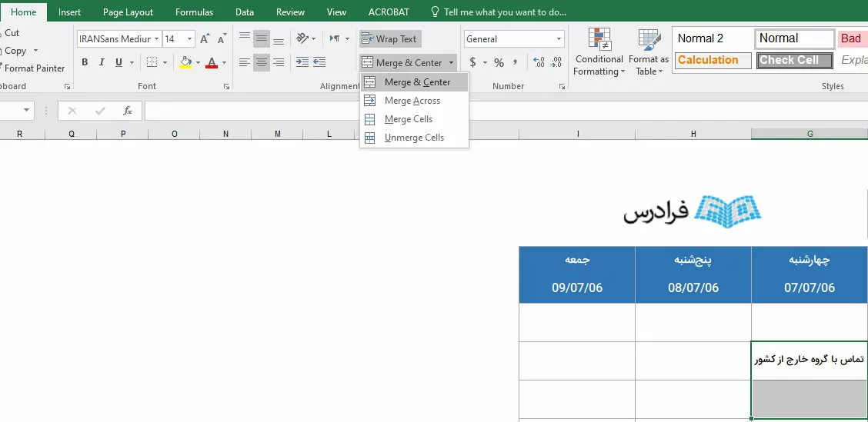868x422 pixels.
Task: Choose Merge Cells option
Action: (x=414, y=119)
